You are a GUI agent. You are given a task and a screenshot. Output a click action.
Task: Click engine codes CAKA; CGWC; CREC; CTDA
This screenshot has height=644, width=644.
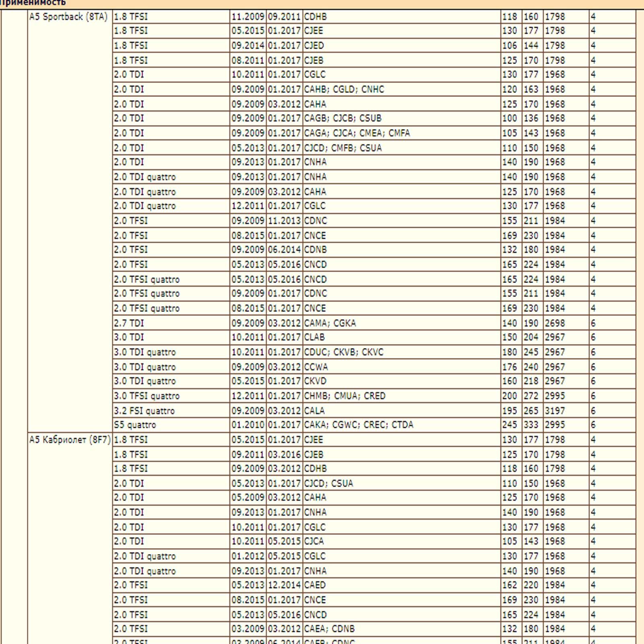pos(359,425)
